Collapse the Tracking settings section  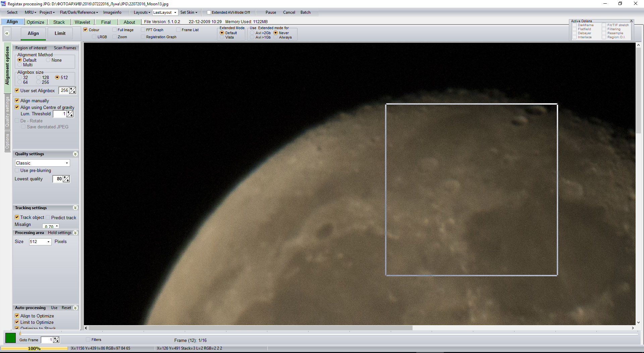75,208
